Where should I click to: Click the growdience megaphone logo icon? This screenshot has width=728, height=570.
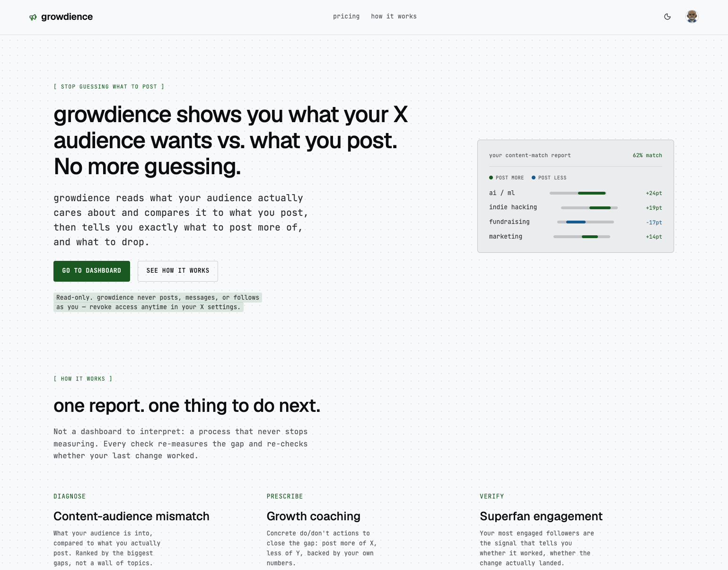33,17
